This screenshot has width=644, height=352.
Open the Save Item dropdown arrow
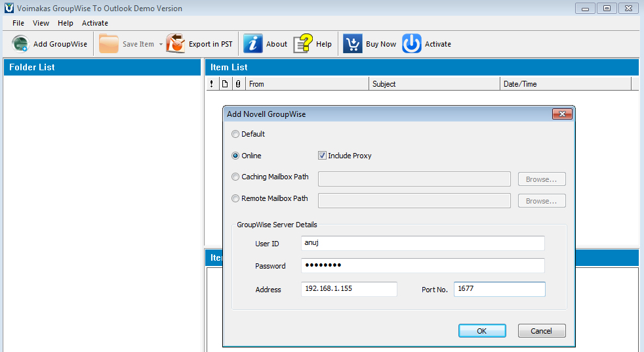161,44
